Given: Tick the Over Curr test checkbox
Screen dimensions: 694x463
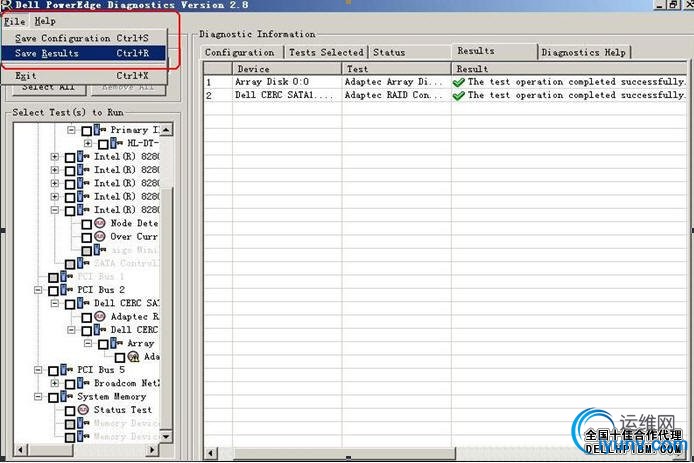Looking at the screenshot, I should point(87,238).
